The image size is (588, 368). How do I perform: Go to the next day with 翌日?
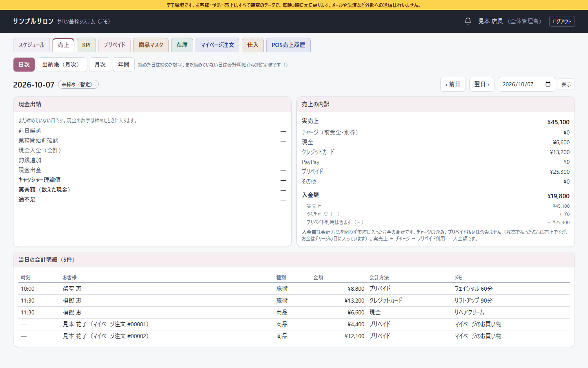coord(482,84)
